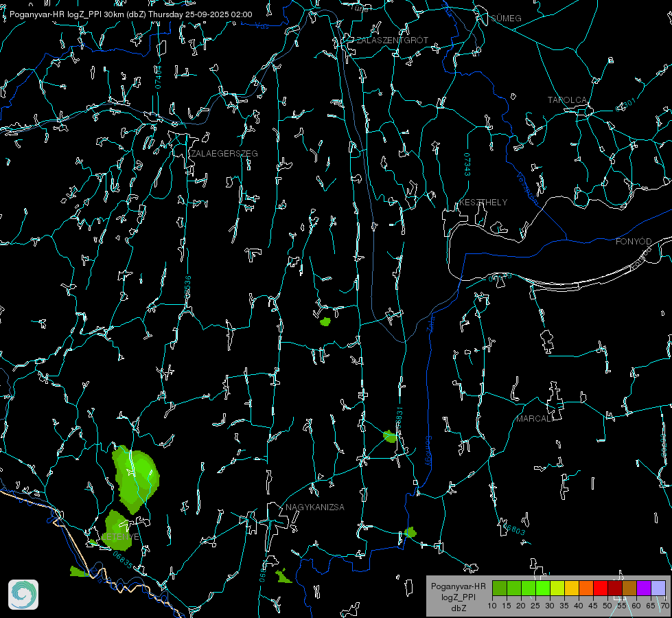Select the 45–50 dBZ bright red swatch
The width and height of the screenshot is (672, 618).
[601, 588]
